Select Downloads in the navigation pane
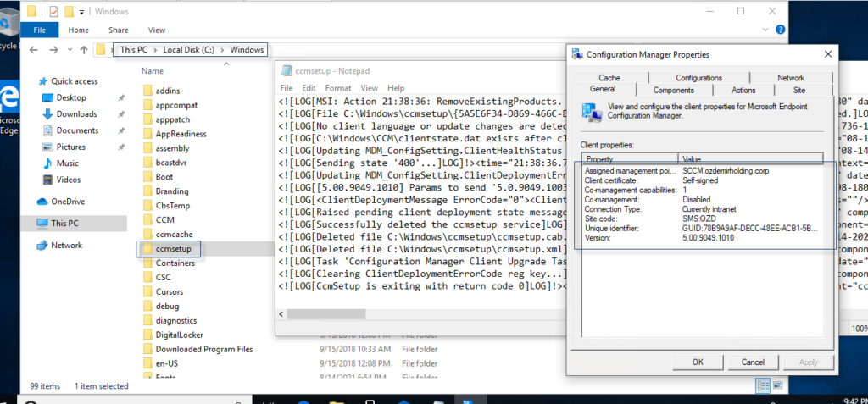The width and height of the screenshot is (868, 404). point(76,114)
